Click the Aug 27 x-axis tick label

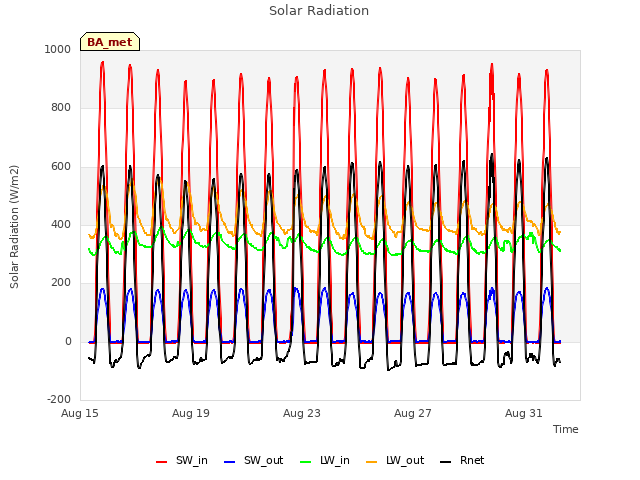click(x=413, y=413)
